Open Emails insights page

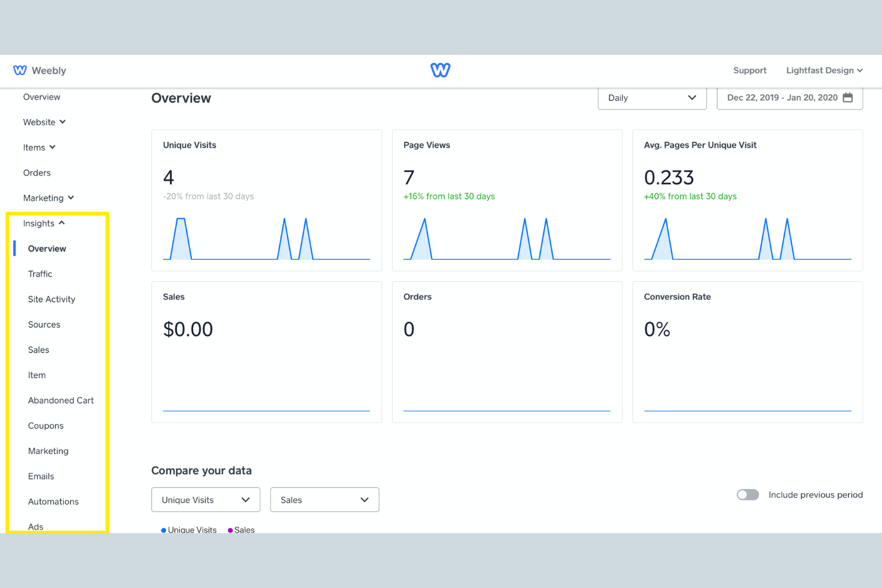[x=41, y=477]
